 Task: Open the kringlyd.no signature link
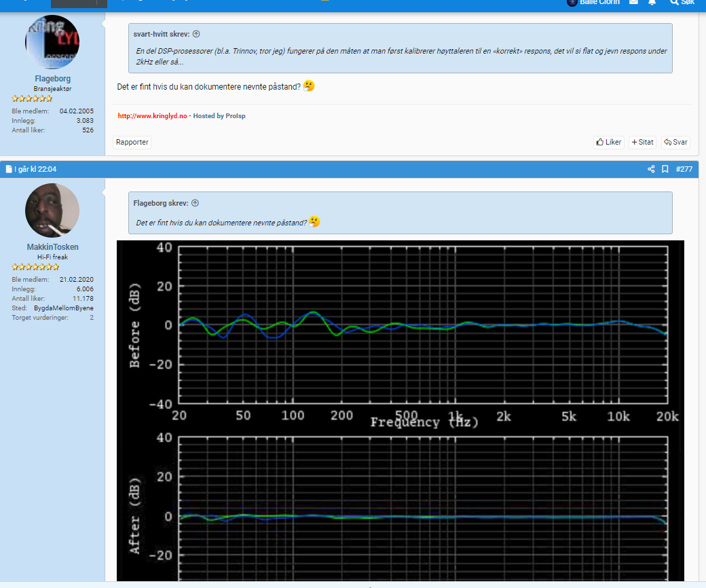(x=152, y=116)
